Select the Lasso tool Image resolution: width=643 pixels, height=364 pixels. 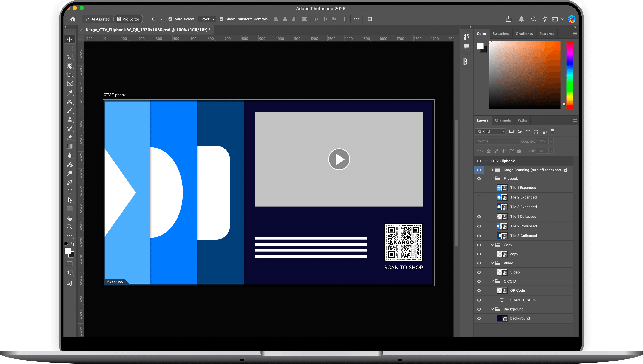pyautogui.click(x=70, y=57)
